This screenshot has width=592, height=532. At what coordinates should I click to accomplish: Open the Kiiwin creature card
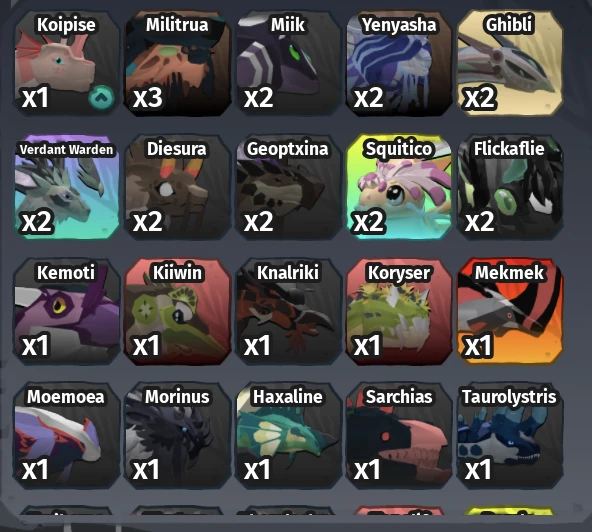[x=177, y=311]
